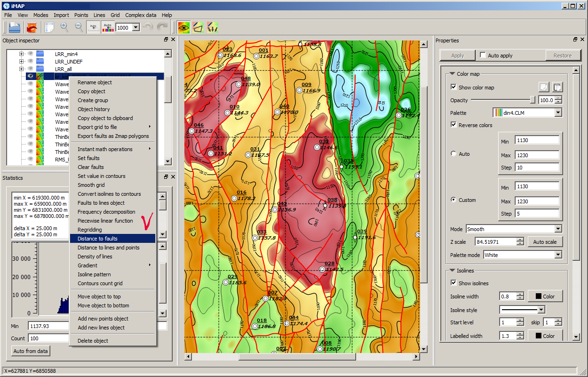
Task: Click the Auto scale button
Action: pyautogui.click(x=545, y=242)
